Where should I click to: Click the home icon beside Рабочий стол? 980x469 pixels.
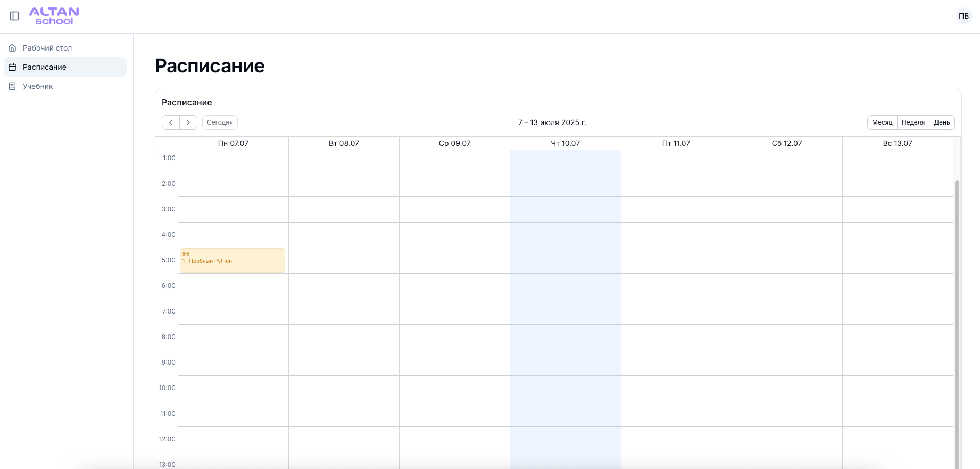pos(12,48)
